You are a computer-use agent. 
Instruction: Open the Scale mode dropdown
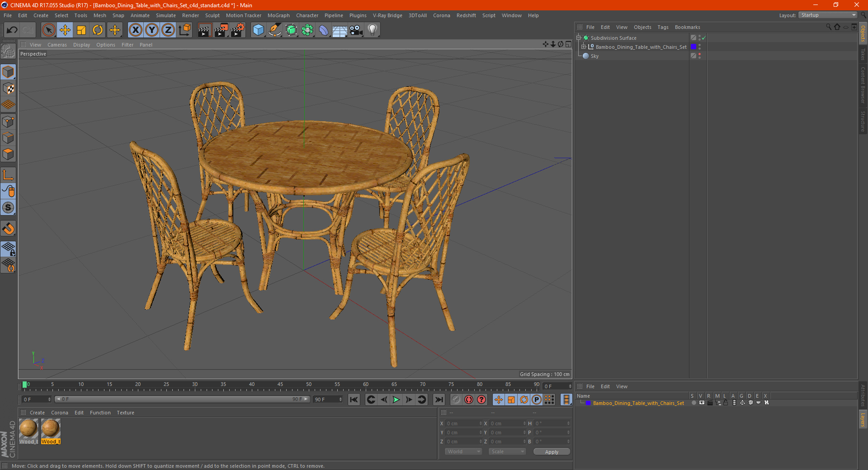507,451
